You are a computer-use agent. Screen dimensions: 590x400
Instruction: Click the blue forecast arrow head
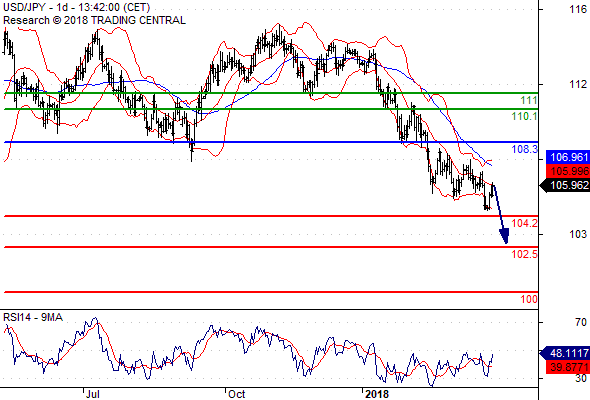(504, 236)
